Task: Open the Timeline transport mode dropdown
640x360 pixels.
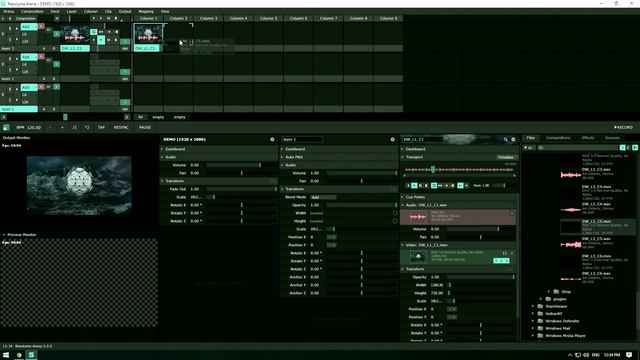Action: pos(506,157)
